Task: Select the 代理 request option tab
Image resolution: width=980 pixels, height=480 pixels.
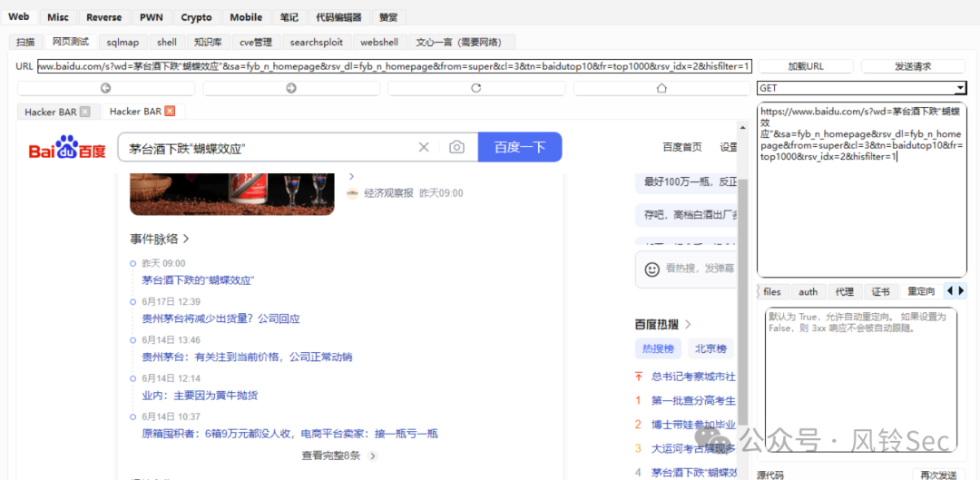Action: coord(845,291)
